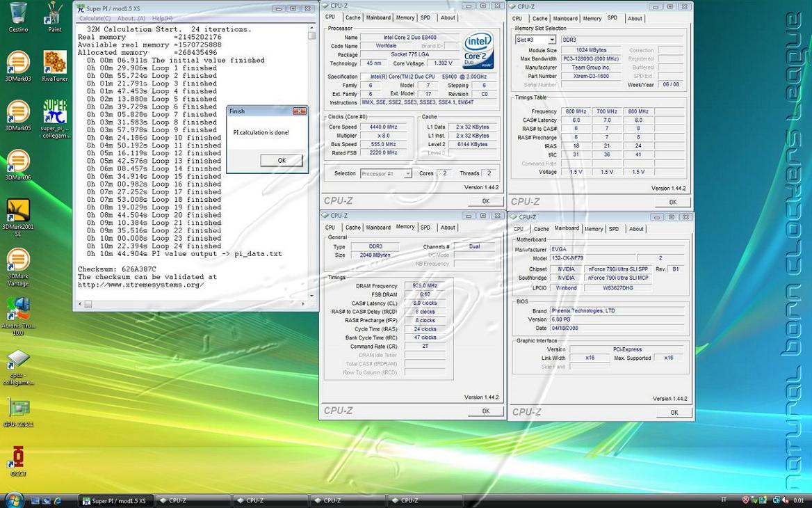Click the Team Group Inc. manufacturer value
The image size is (812, 508).
pyautogui.click(x=590, y=68)
